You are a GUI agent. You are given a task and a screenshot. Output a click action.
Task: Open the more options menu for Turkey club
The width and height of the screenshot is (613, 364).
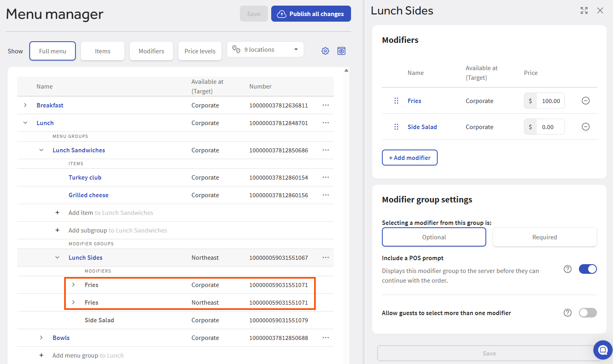326,177
